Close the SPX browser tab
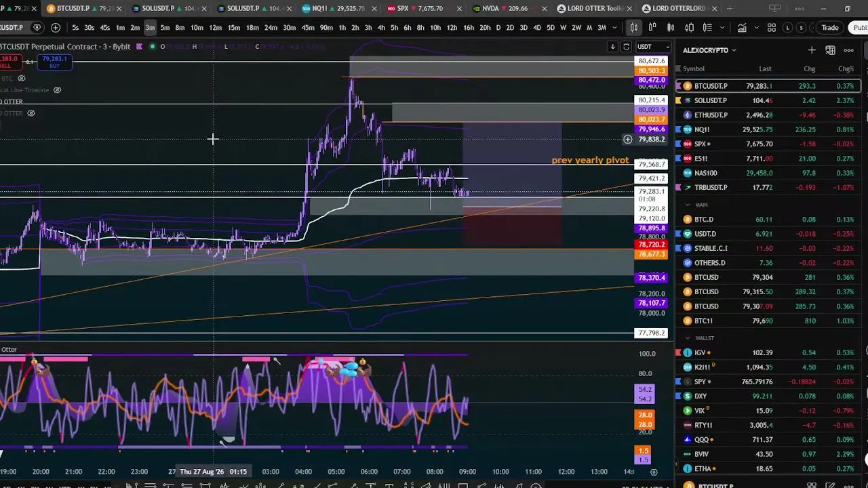The image size is (868, 488). pyautogui.click(x=458, y=9)
